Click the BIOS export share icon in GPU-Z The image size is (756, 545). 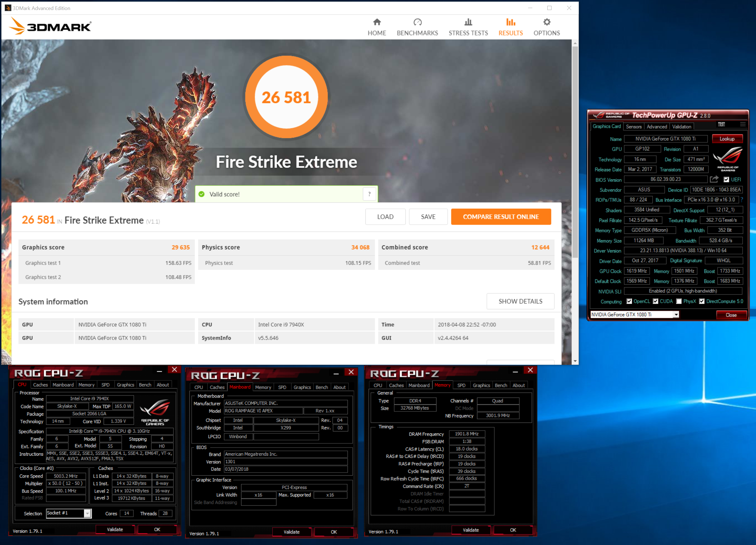tap(714, 179)
